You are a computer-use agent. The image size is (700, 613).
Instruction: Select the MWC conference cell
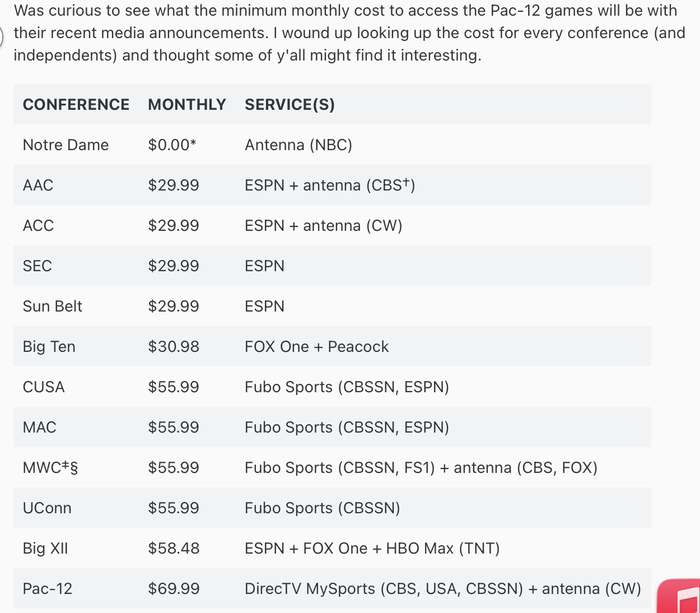tap(50, 468)
